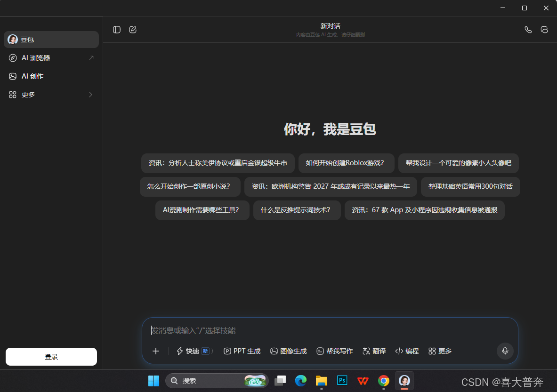Launch Microsoft Edge from taskbar
This screenshot has width=557, height=392.
coord(301,381)
